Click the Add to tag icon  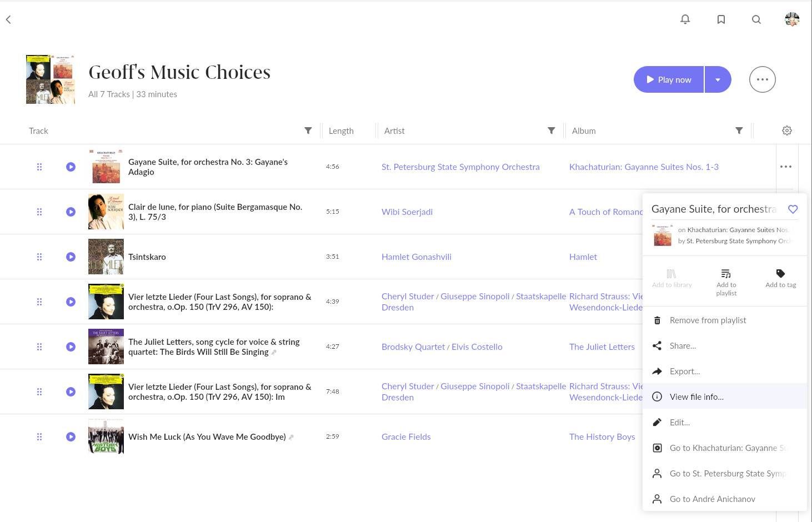point(780,274)
